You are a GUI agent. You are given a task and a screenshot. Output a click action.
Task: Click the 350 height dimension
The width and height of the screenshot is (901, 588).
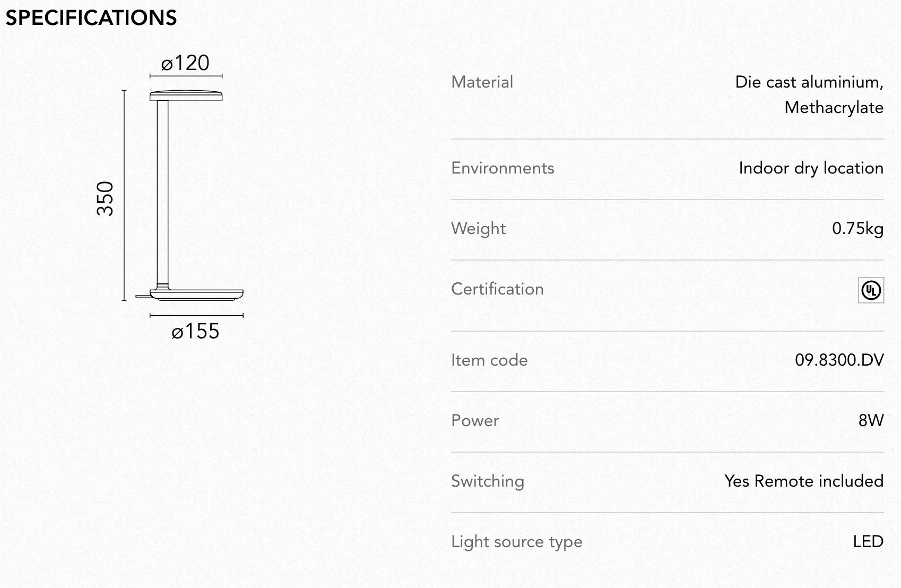(x=106, y=198)
